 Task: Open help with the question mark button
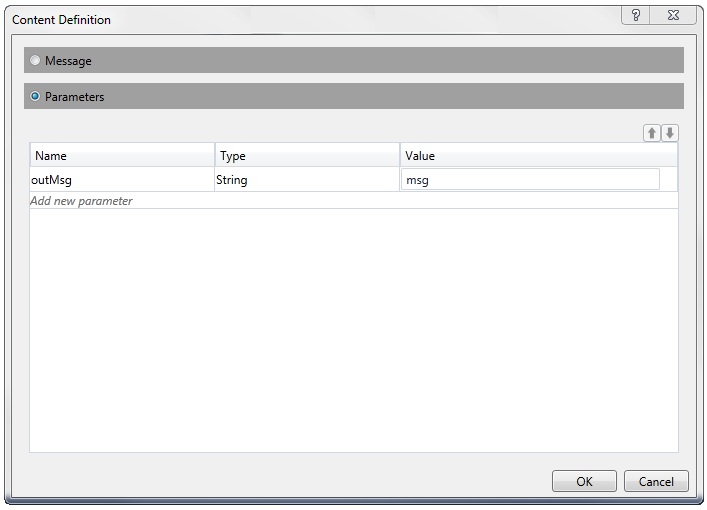tap(635, 15)
